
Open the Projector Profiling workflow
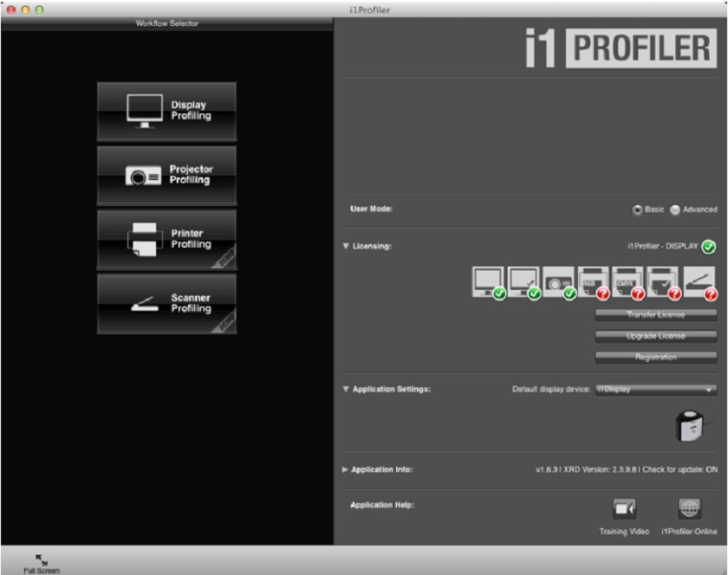click(x=166, y=176)
